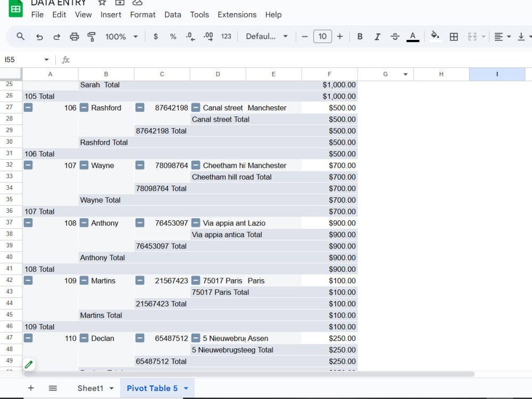The width and height of the screenshot is (532, 399).
Task: Select the $900.00 value in row 37
Action: pos(329,223)
